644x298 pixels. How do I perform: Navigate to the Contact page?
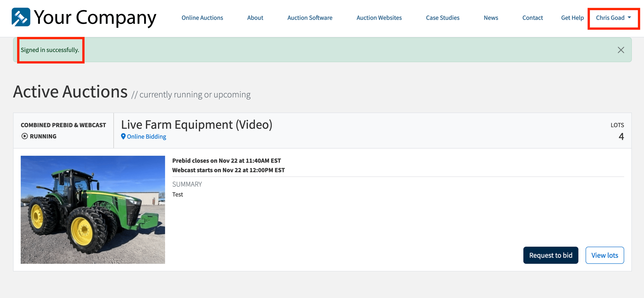click(x=533, y=18)
